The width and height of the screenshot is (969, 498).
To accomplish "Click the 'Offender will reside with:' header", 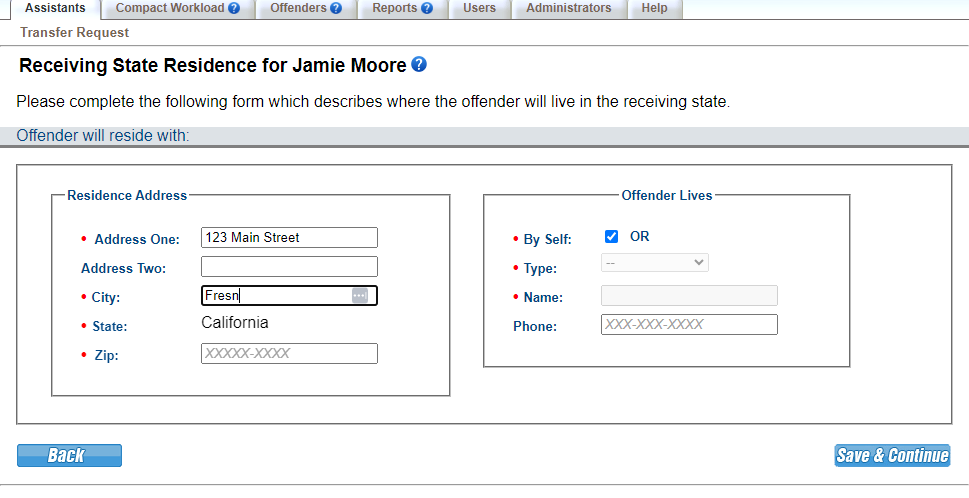I will click(x=103, y=136).
